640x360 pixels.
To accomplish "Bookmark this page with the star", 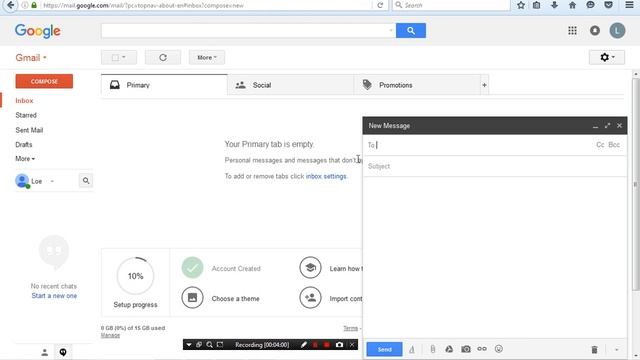I will point(521,5).
